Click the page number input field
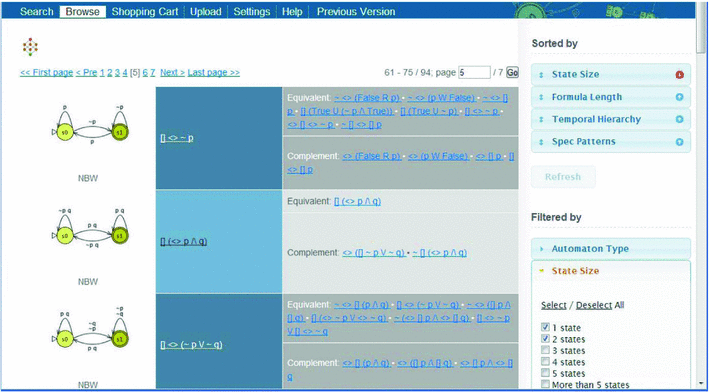 pos(474,72)
